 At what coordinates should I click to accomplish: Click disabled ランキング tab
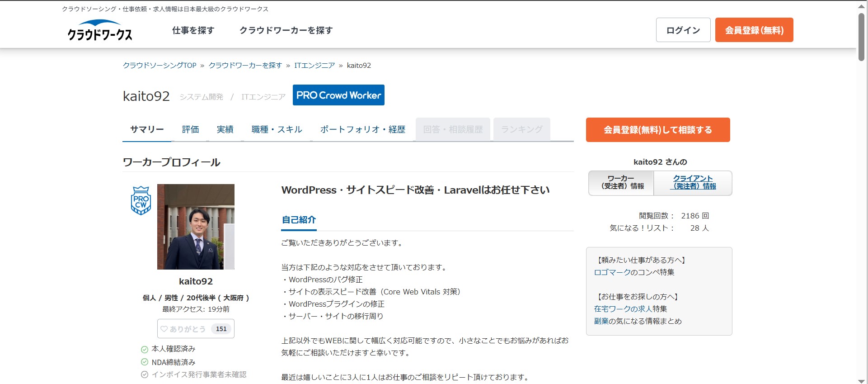tap(522, 129)
